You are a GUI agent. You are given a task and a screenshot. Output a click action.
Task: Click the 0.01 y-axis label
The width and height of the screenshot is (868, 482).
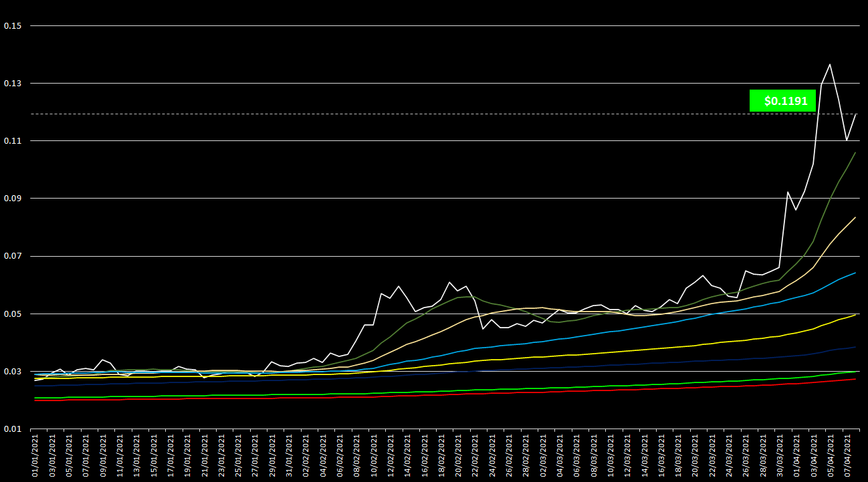coord(13,429)
